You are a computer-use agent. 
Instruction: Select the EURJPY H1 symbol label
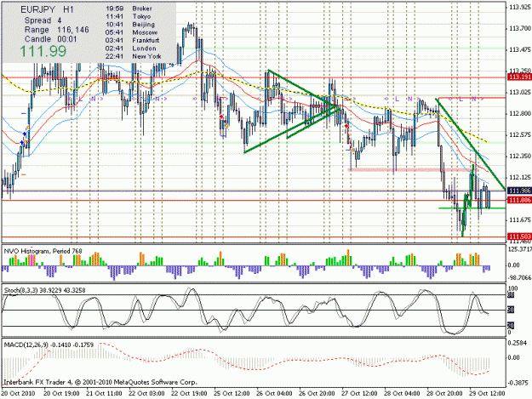[47, 10]
